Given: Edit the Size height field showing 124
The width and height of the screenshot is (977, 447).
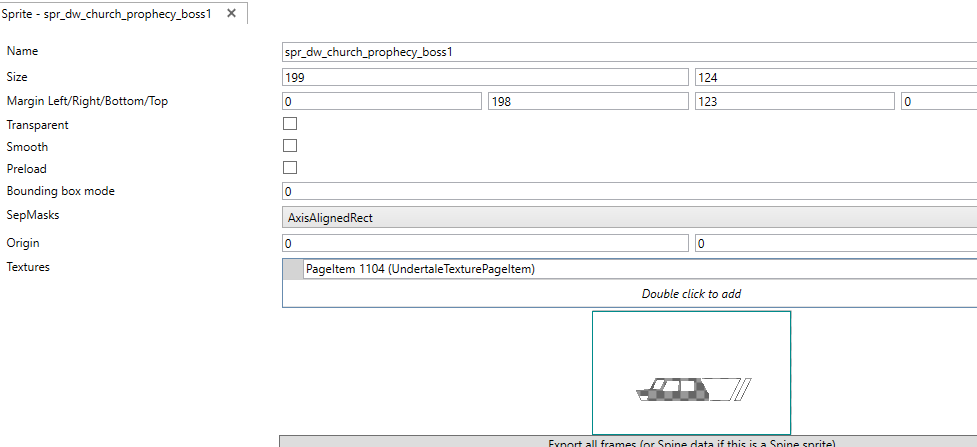Looking at the screenshot, I should [836, 77].
